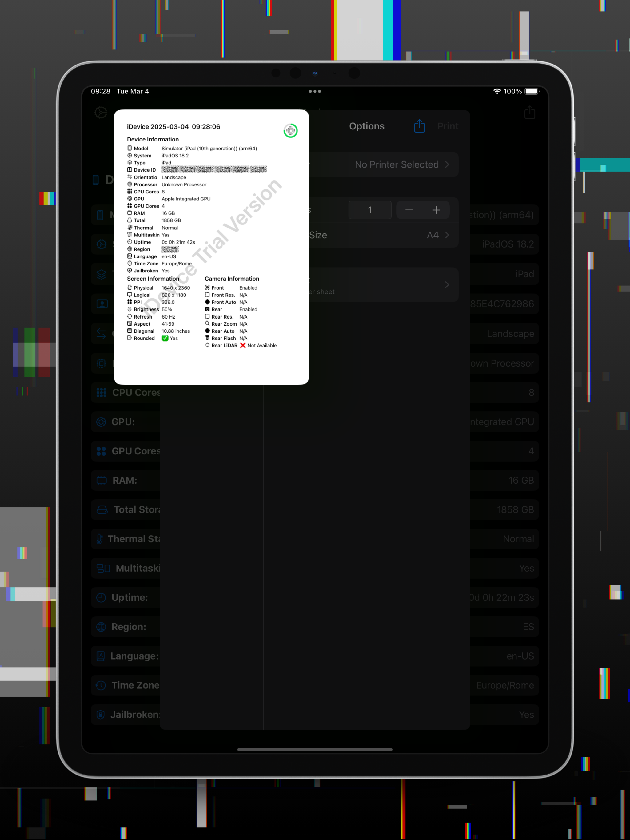The width and height of the screenshot is (630, 840).
Task: Click the 'en-US' language value
Action: 520,656
